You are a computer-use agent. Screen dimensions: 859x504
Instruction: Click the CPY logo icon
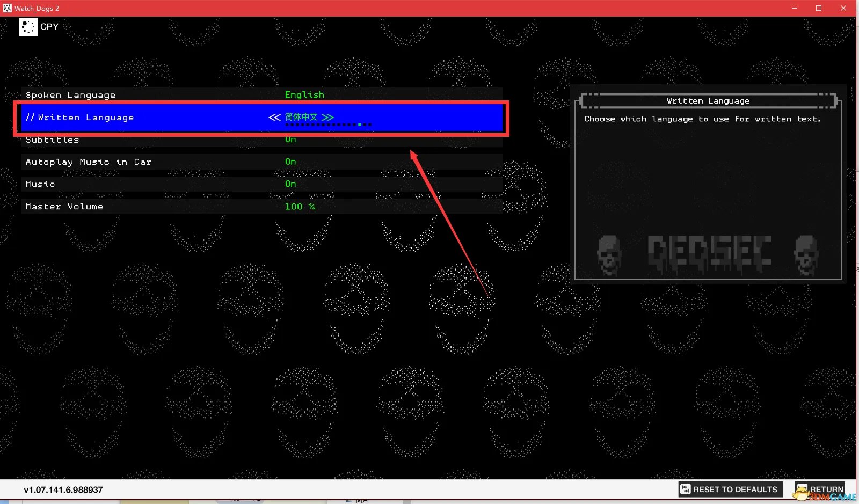click(x=28, y=27)
